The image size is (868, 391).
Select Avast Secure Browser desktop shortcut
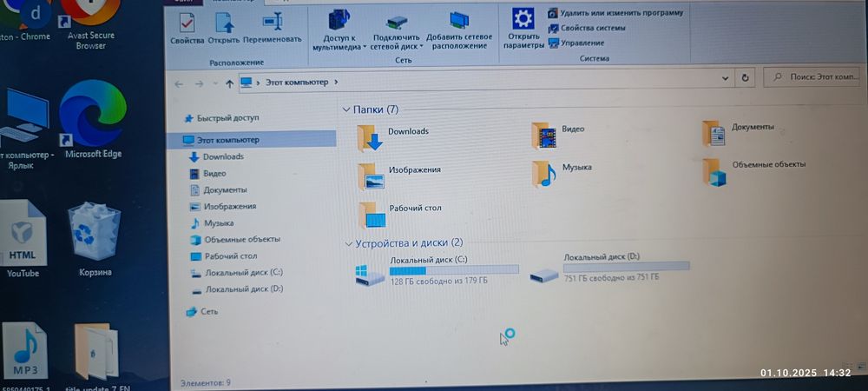pos(90,25)
